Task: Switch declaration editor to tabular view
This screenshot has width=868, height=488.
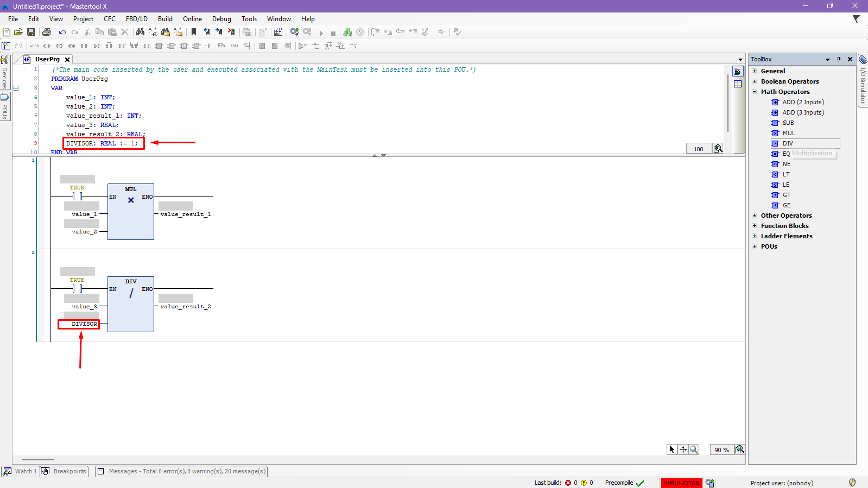Action: click(738, 84)
